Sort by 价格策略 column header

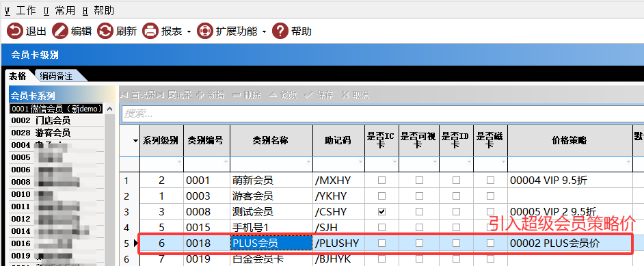(569, 140)
